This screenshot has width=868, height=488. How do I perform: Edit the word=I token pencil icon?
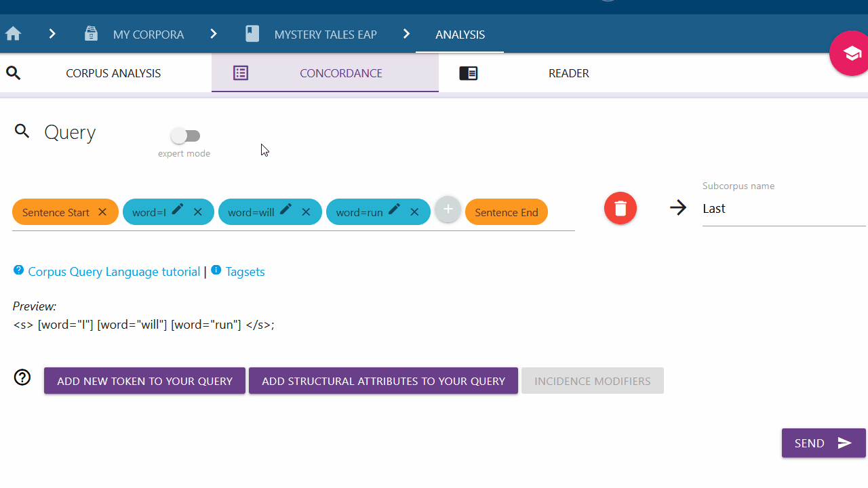178,210
